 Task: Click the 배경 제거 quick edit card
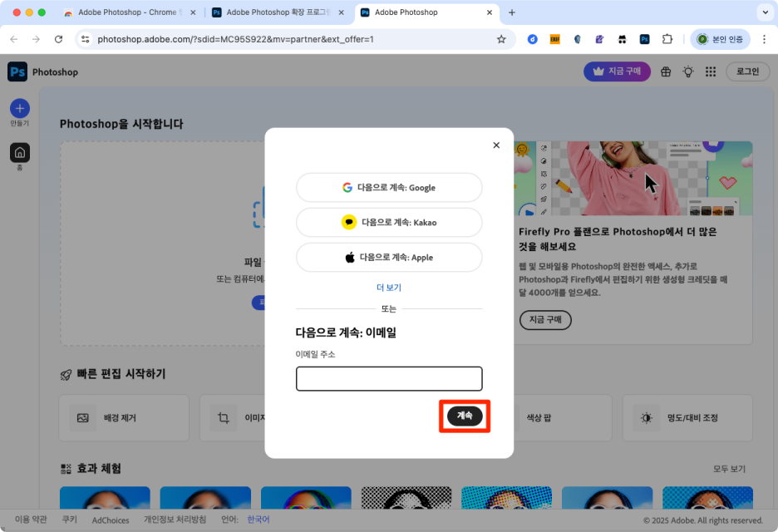point(124,418)
